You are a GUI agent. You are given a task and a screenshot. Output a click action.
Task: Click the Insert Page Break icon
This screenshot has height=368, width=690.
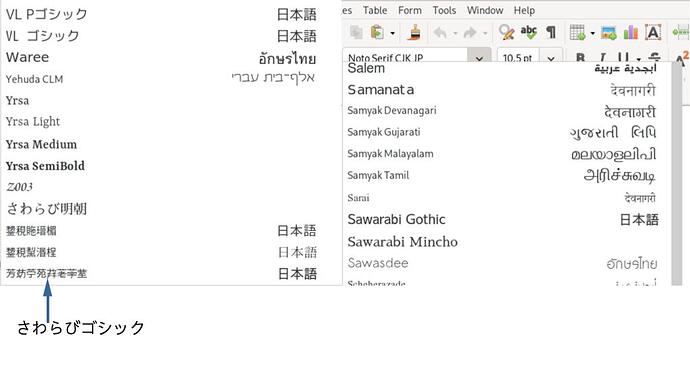tap(681, 33)
